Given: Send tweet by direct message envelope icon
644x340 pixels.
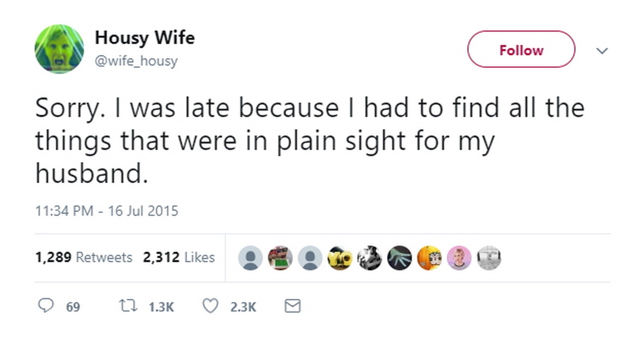Looking at the screenshot, I should pos(293,306).
